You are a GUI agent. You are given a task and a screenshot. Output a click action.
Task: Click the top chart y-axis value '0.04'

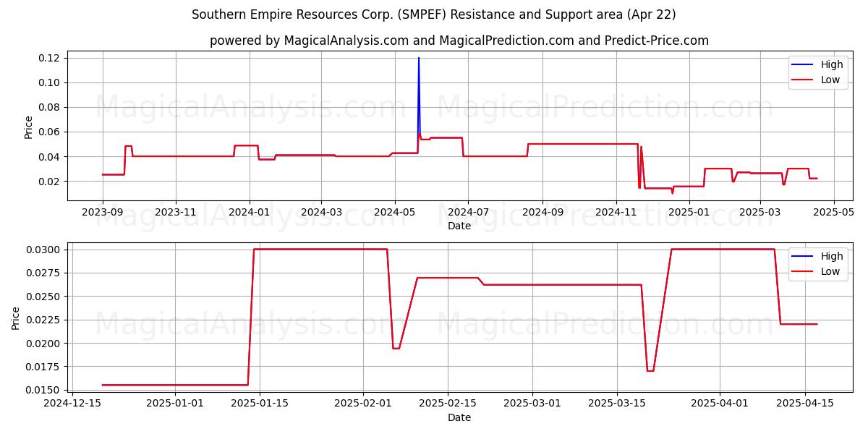pyautogui.click(x=51, y=156)
